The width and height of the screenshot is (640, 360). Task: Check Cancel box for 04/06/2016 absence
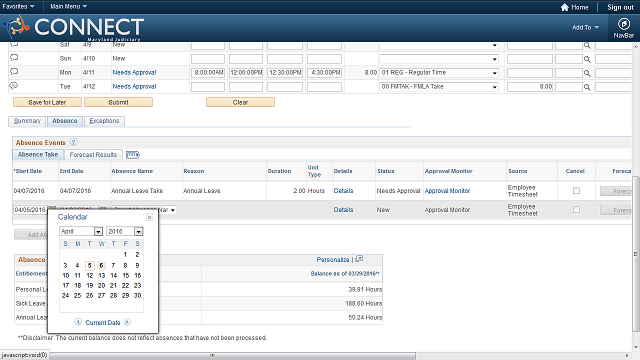pos(576,210)
